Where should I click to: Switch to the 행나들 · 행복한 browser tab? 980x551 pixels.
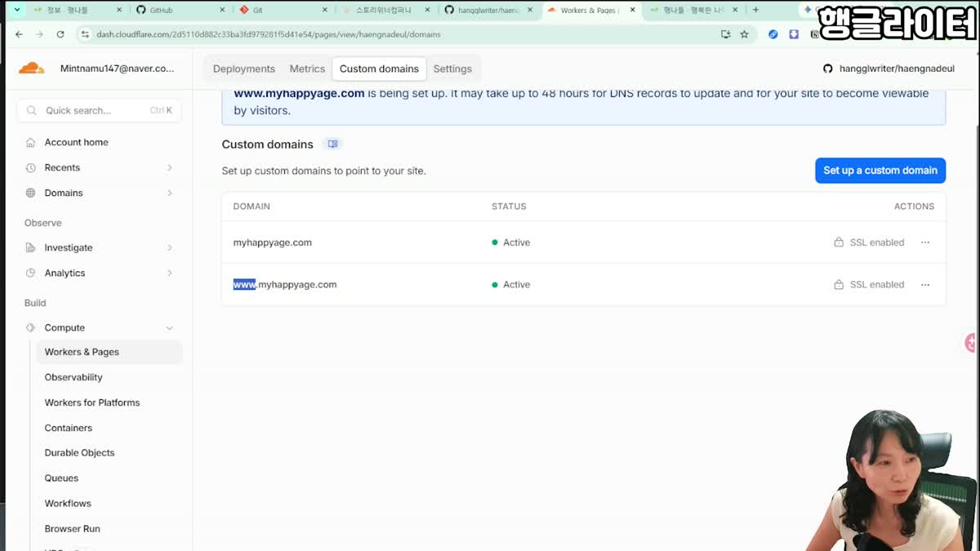694,10
